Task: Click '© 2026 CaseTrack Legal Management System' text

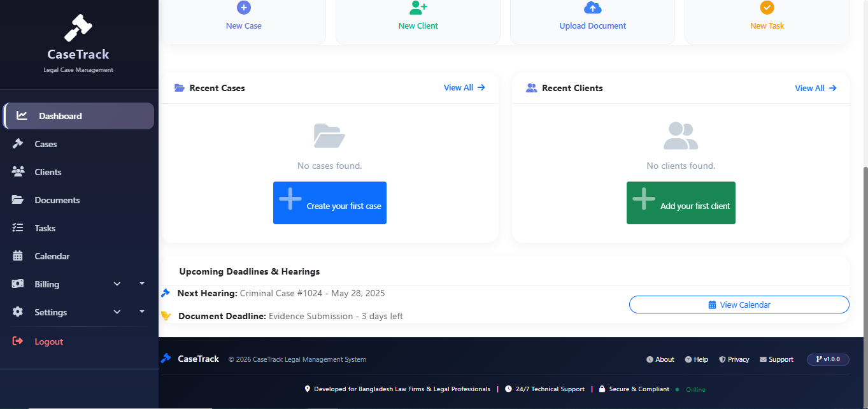Action: coord(297,359)
